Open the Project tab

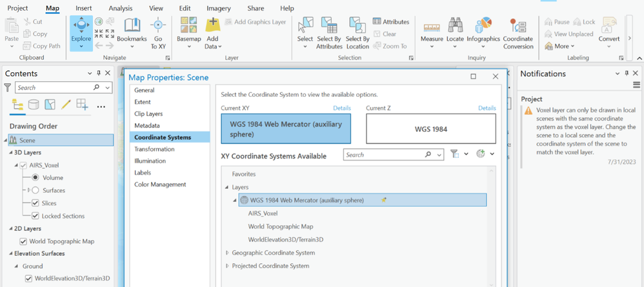click(17, 8)
